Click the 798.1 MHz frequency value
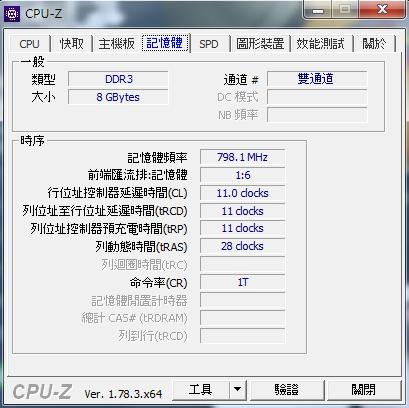409x408 pixels. pos(242,157)
